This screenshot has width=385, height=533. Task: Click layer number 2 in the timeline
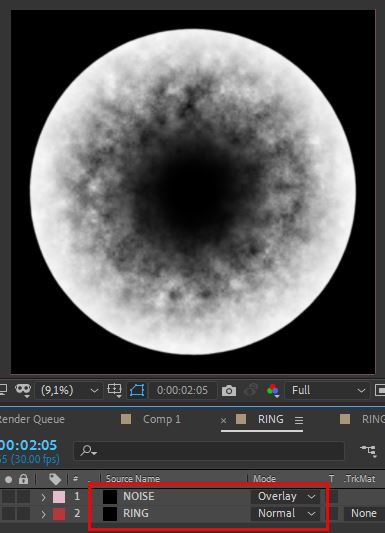tap(77, 513)
